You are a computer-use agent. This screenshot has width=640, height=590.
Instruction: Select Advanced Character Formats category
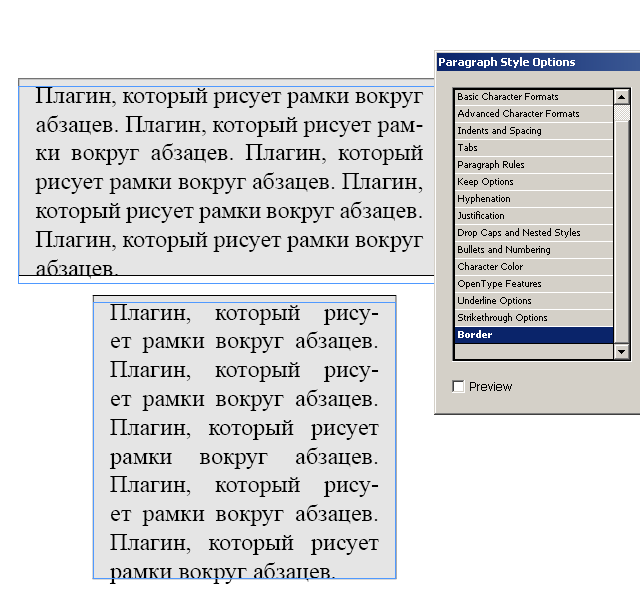[534, 114]
